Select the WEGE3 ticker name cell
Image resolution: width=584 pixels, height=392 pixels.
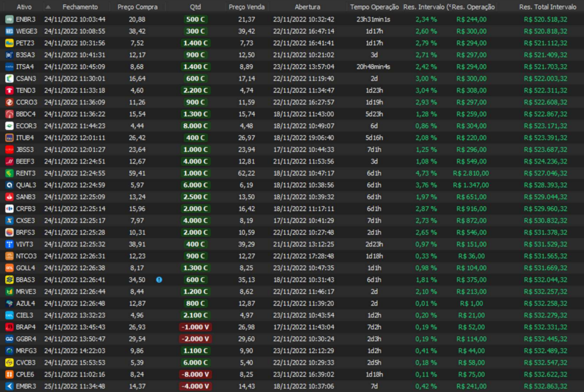26,31
